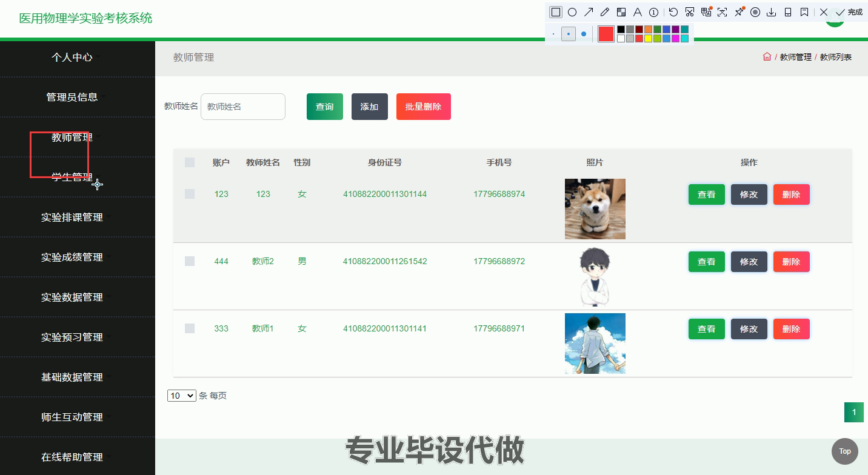Image resolution: width=868 pixels, height=475 pixels.
Task: Open the cartoon doctor photo for 教师2
Action: 595,276
